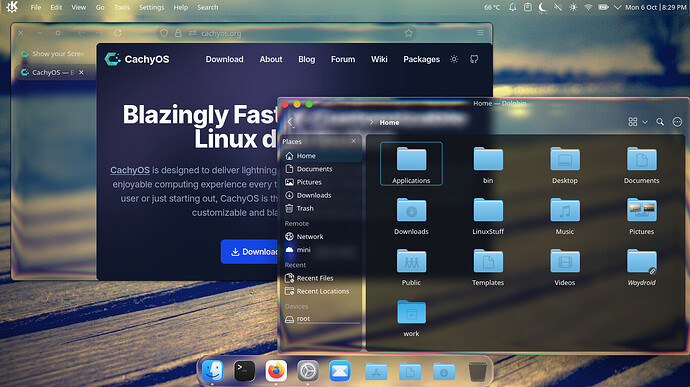
Task: Expand hidden system tray icons arrow
Action: pos(617,7)
